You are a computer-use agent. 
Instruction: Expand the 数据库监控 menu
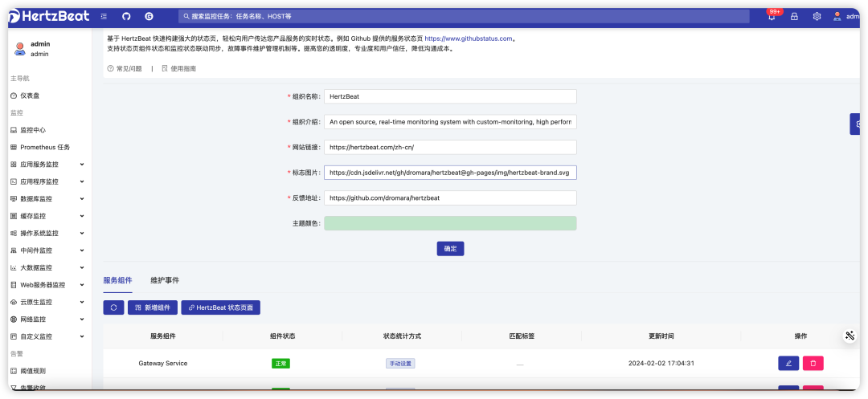[x=48, y=199]
